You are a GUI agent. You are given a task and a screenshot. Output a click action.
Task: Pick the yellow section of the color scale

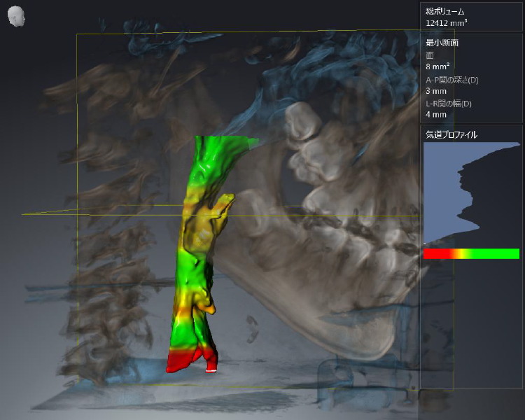pos(458,253)
